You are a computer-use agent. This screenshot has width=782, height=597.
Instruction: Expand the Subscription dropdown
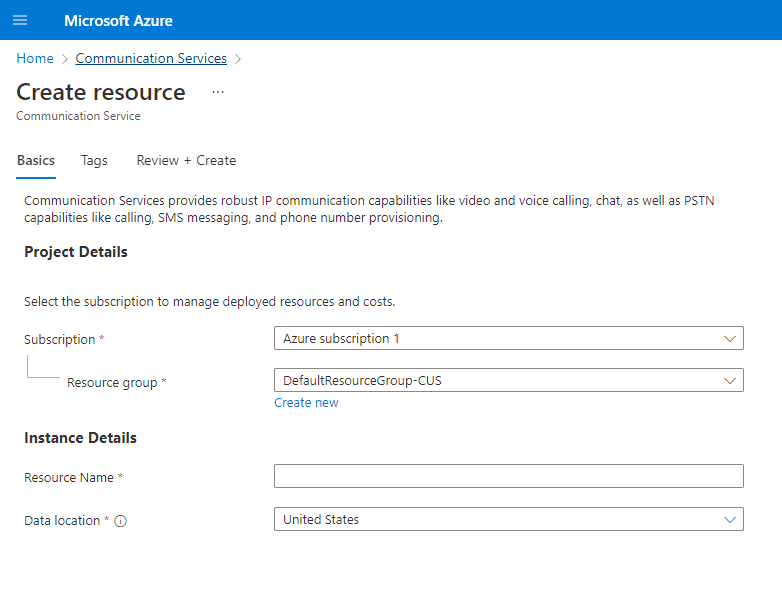(x=509, y=339)
